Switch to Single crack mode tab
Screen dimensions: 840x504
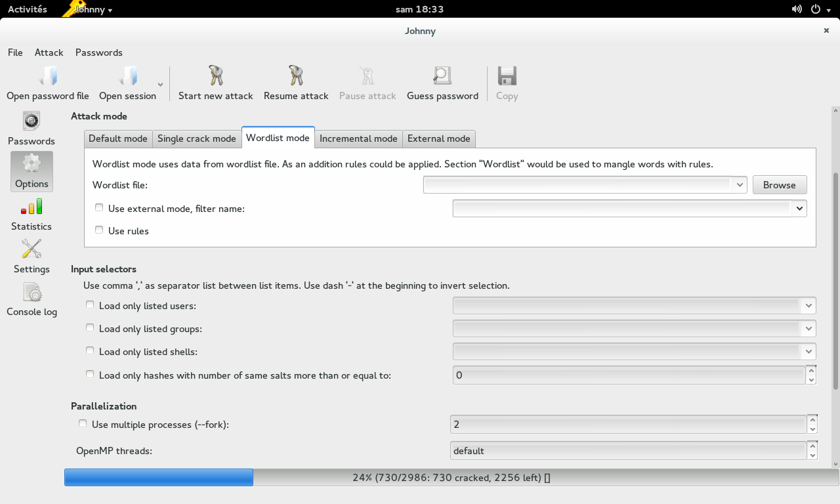pyautogui.click(x=197, y=138)
